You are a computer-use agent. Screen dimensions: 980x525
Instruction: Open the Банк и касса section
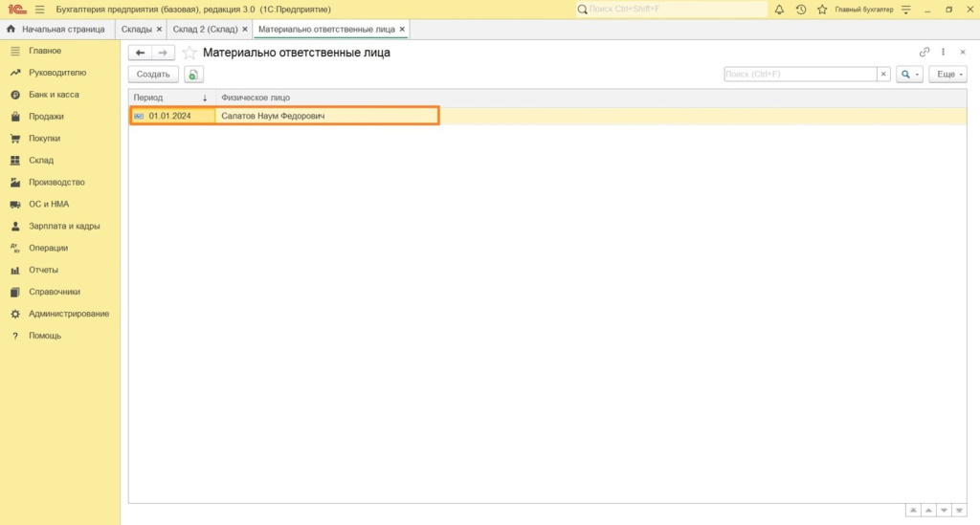click(x=54, y=95)
